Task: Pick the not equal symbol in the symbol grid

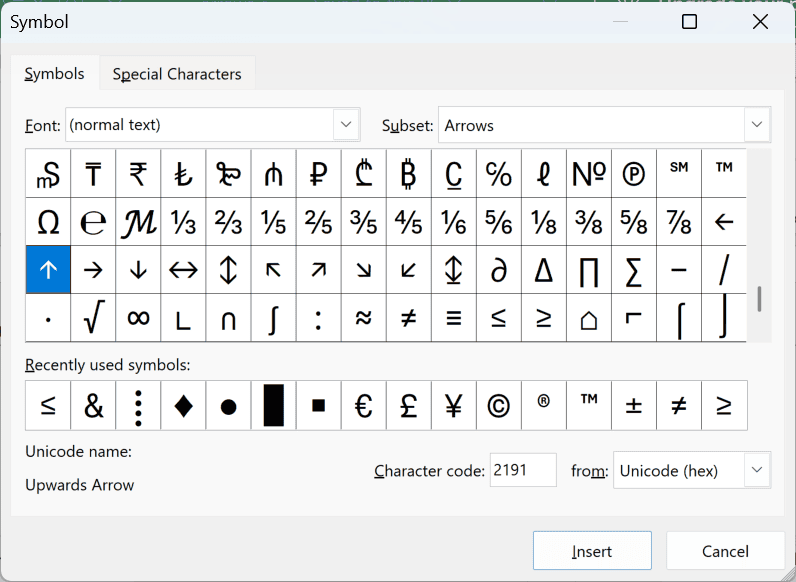Action: (x=409, y=317)
